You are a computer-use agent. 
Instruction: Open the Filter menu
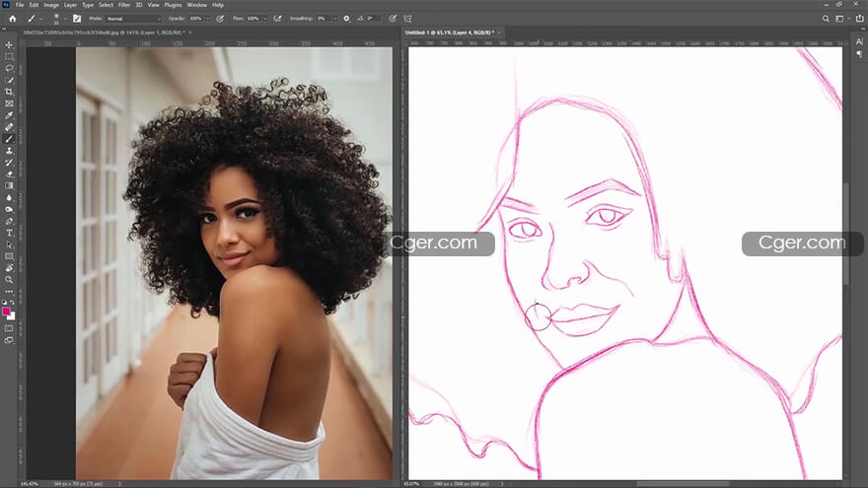click(124, 4)
